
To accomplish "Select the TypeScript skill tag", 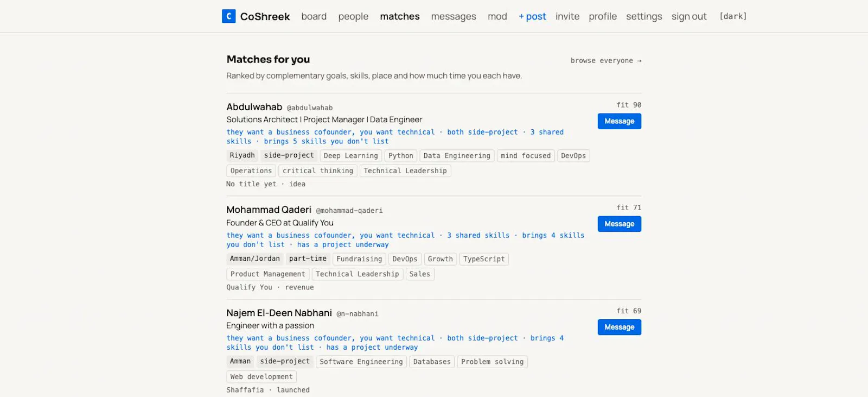I will tap(484, 259).
